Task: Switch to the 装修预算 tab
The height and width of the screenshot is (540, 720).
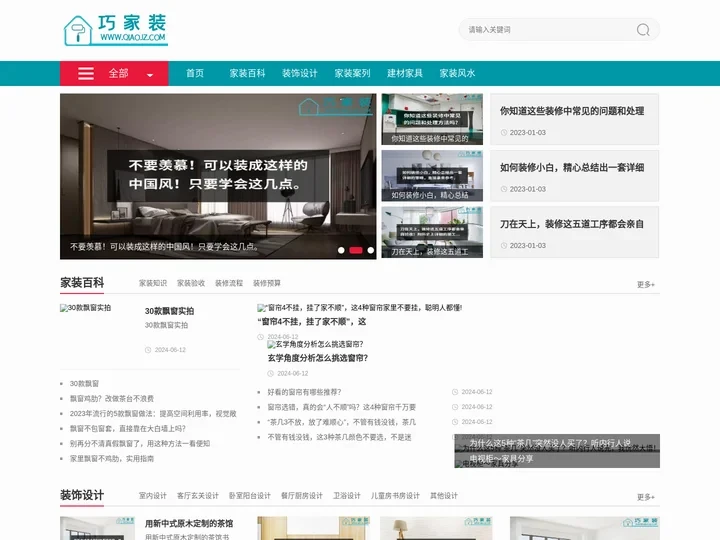Action: click(267, 283)
